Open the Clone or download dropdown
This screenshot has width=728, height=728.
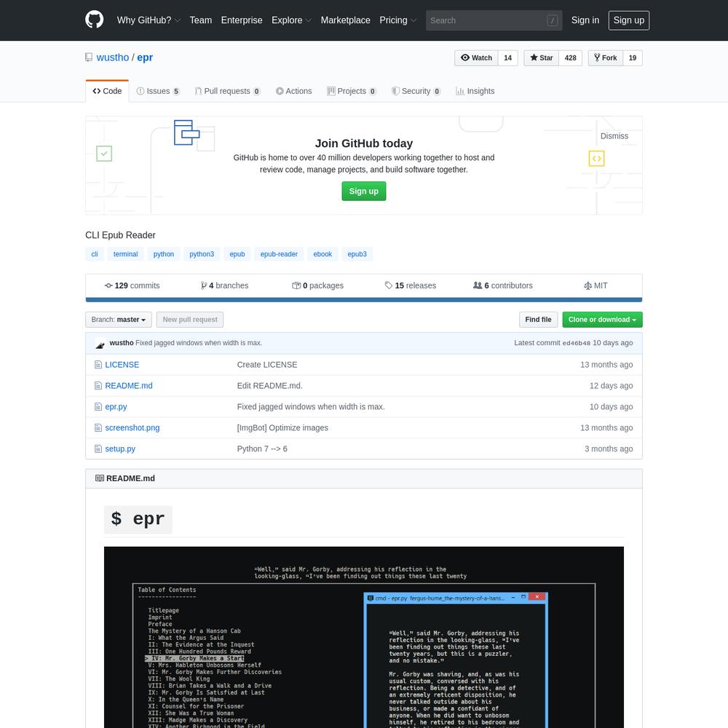[602, 320]
